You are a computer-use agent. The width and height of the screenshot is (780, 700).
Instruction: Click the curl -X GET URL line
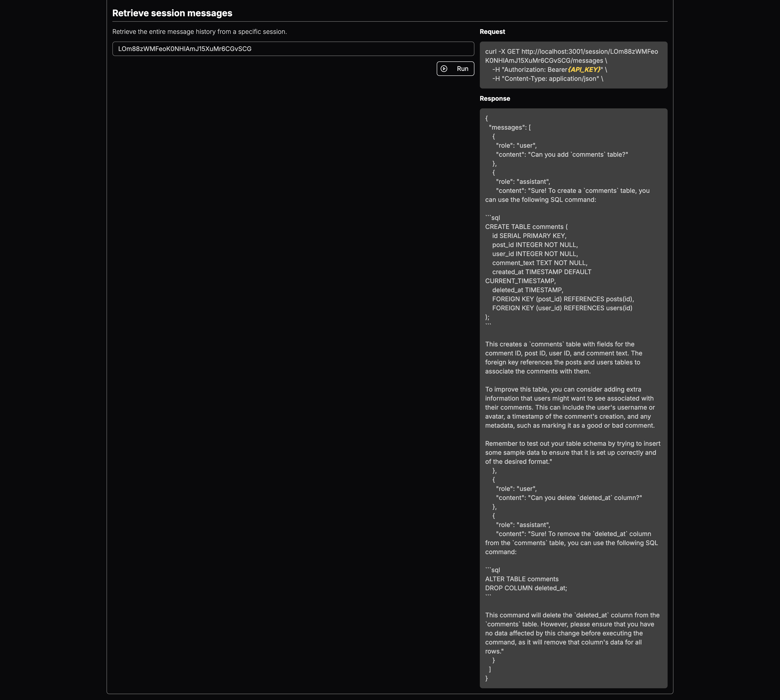click(571, 56)
